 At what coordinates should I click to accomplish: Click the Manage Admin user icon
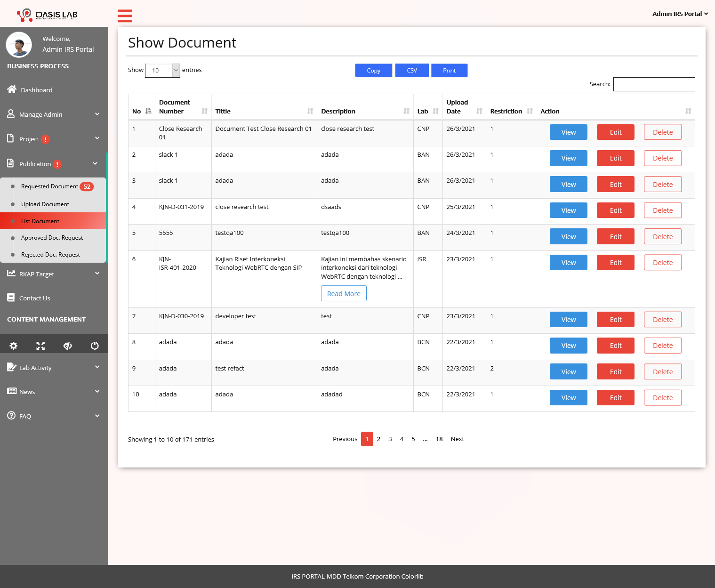click(11, 114)
